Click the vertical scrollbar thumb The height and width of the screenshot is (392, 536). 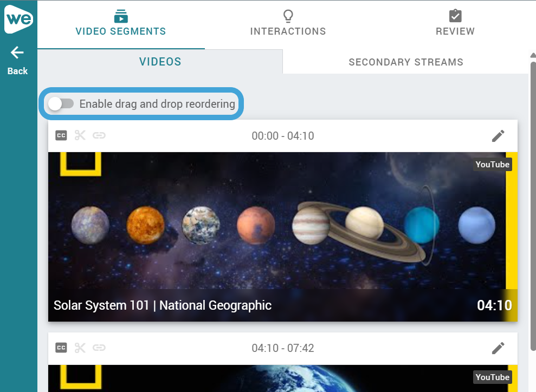[x=533, y=206]
